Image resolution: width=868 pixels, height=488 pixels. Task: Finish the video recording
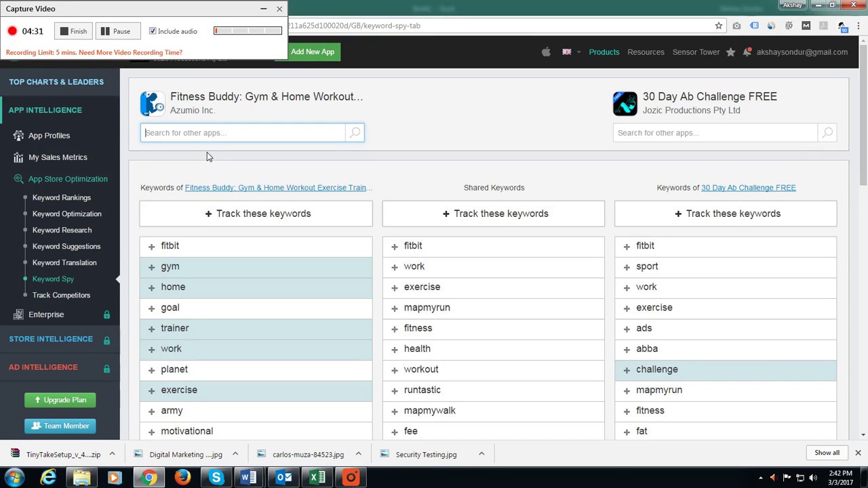[x=73, y=31]
